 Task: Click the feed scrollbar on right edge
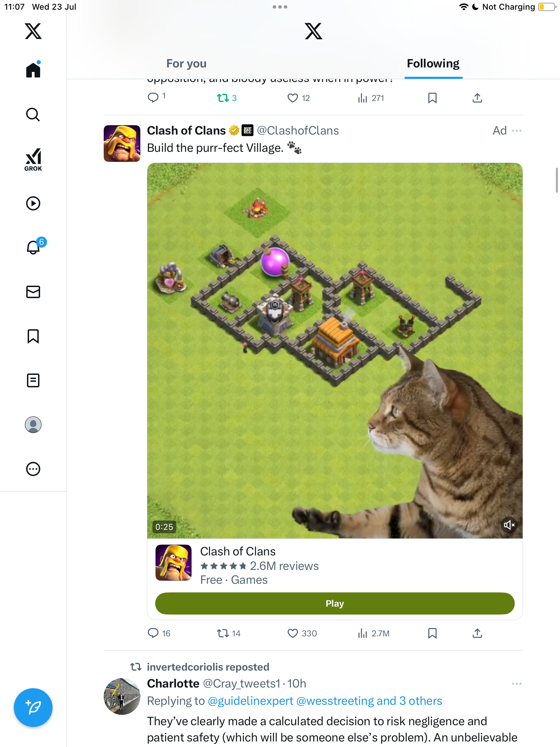[x=557, y=180]
